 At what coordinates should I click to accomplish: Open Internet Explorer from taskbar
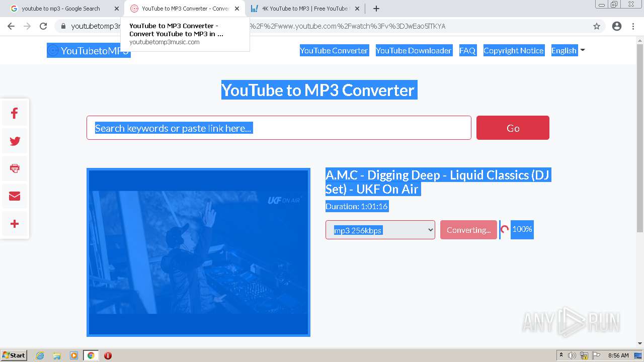(40, 355)
